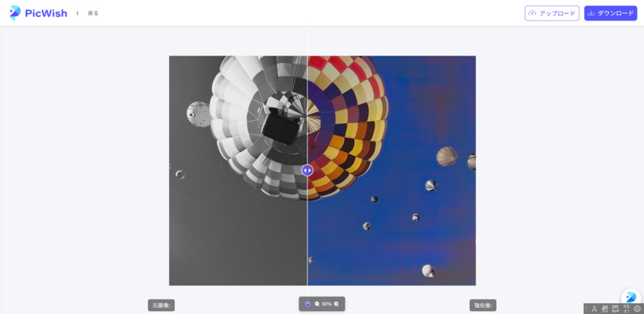The image size is (644, 314).
Task: Click the PicWish logo icon
Action: [15, 13]
